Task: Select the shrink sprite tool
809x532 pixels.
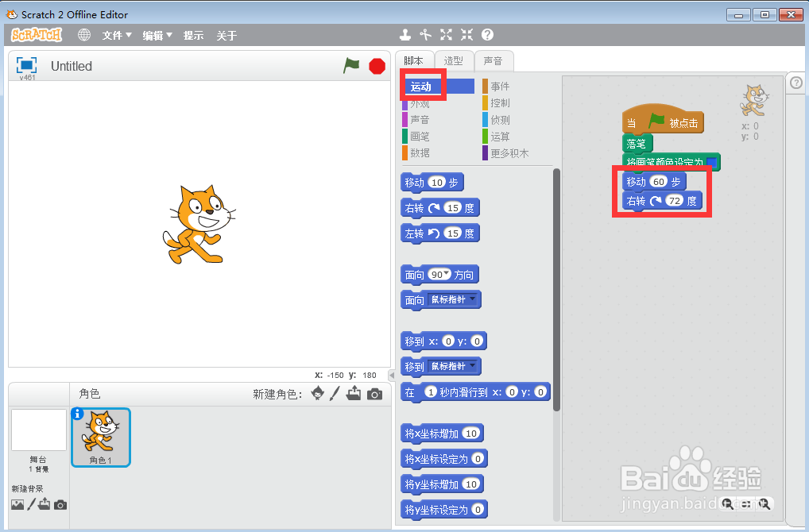Action: point(466,35)
